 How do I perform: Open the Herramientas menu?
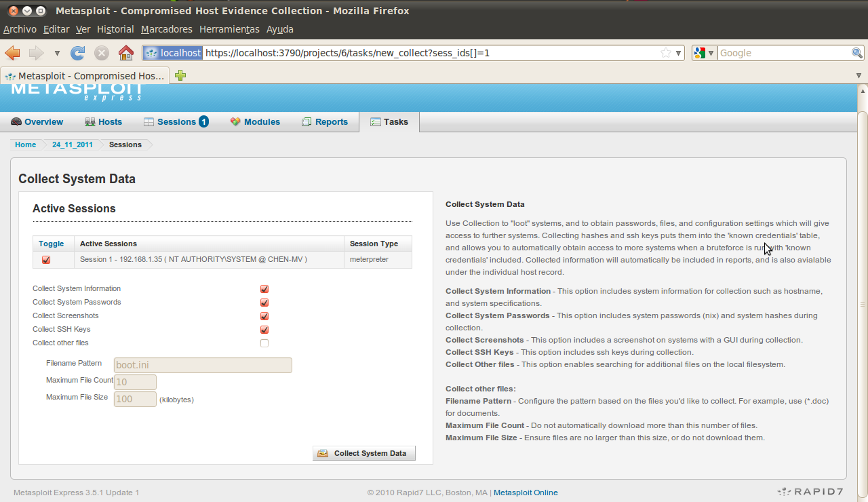[x=229, y=29]
